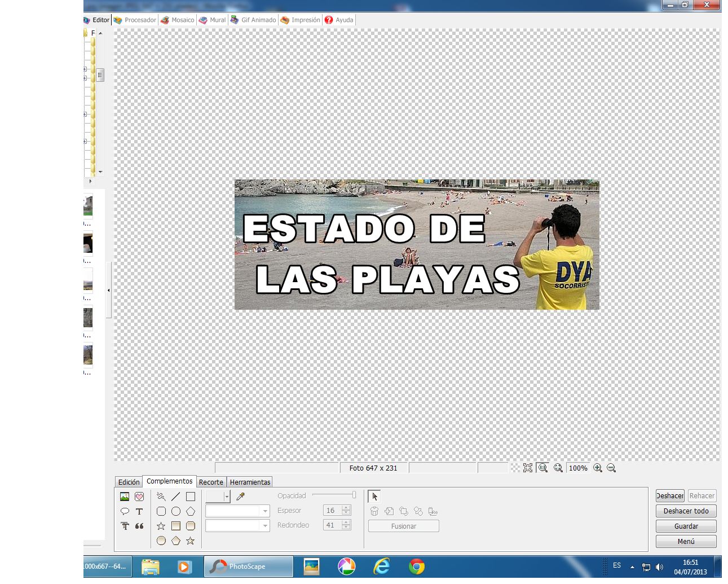Activate the object selection arrow tool
Viewport: 728px width, 584px height.
(x=374, y=497)
